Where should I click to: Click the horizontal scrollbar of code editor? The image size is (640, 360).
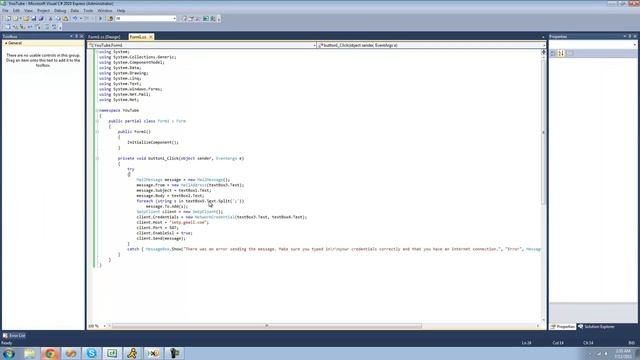point(267,326)
